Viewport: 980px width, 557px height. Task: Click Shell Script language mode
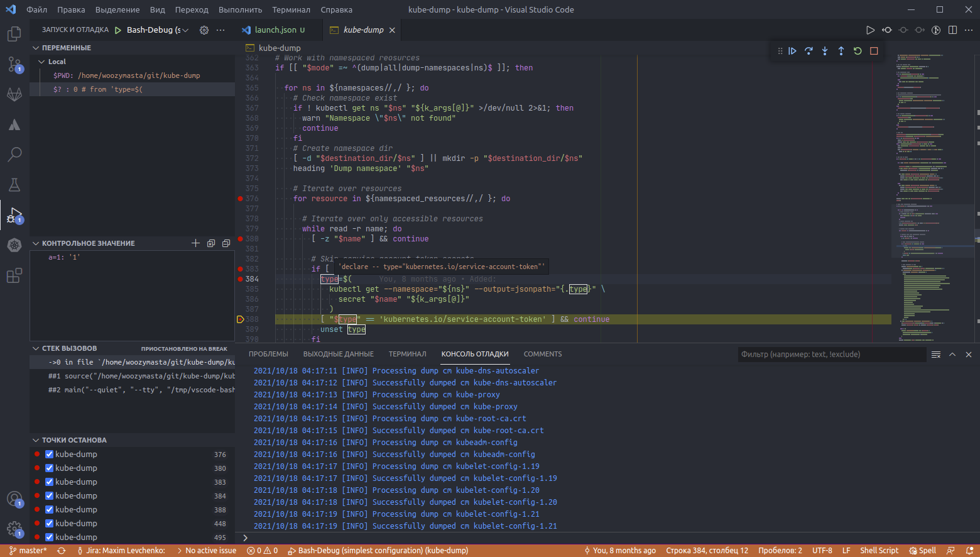pyautogui.click(x=879, y=551)
